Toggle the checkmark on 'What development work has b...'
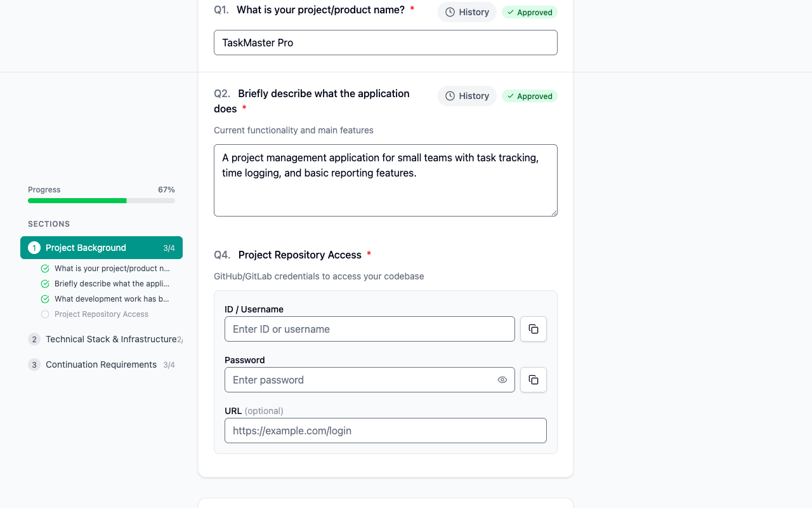The height and width of the screenshot is (508, 812). [x=44, y=298]
